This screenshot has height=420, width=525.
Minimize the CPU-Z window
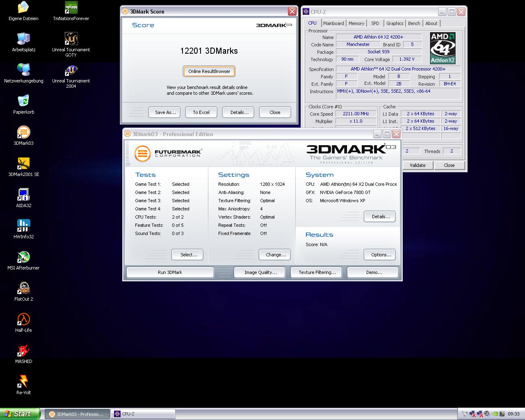(x=442, y=12)
